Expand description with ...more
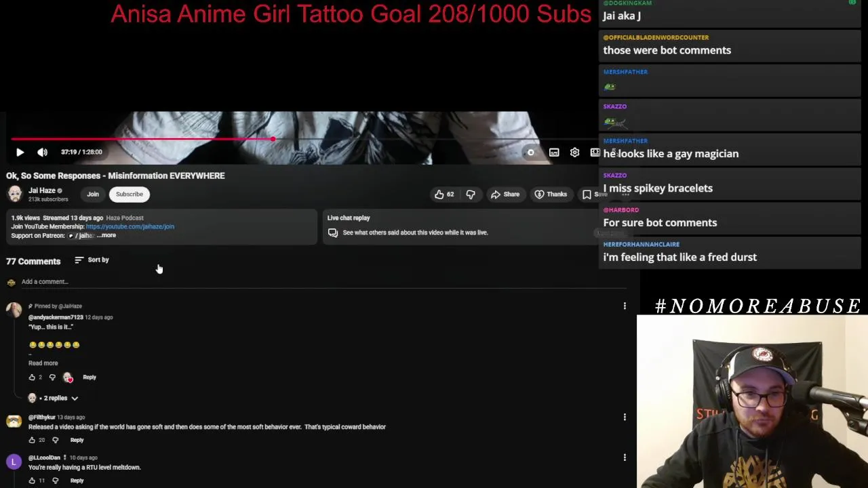Screen dimensions: 868x488 pyautogui.click(x=106, y=235)
